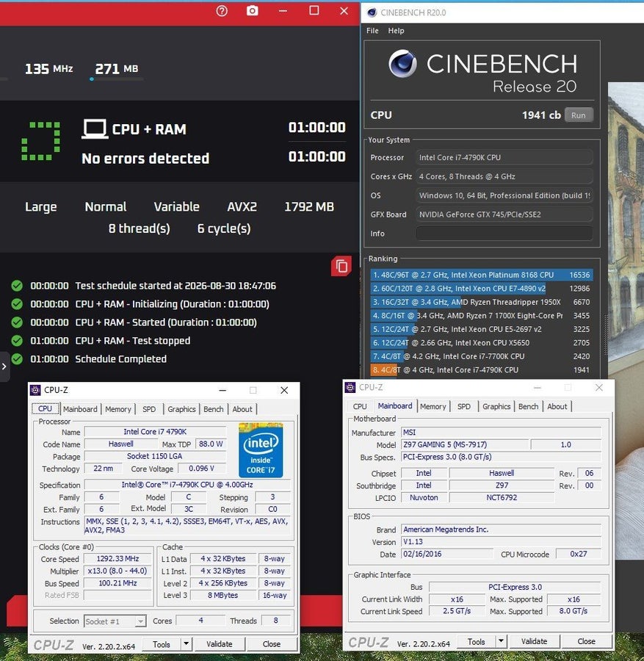Run the Cinebench CPU benchmark
Image resolution: width=644 pixels, height=661 pixels.
pyautogui.click(x=578, y=115)
